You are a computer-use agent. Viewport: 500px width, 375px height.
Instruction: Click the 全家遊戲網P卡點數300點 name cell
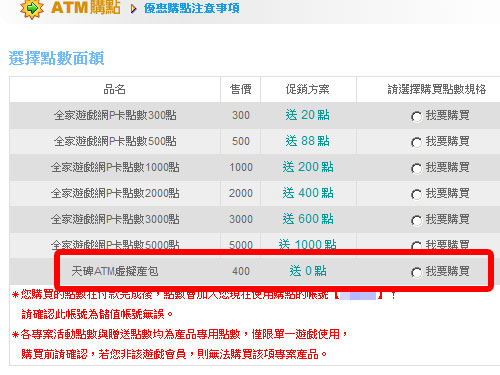(x=115, y=115)
